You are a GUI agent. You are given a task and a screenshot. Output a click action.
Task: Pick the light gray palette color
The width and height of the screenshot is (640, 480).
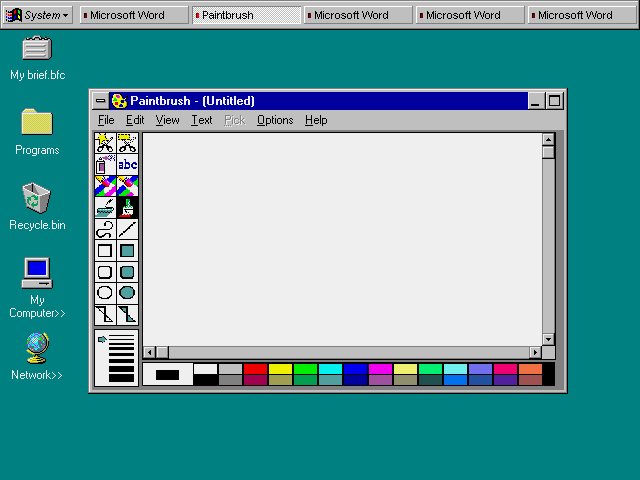pyautogui.click(x=230, y=369)
